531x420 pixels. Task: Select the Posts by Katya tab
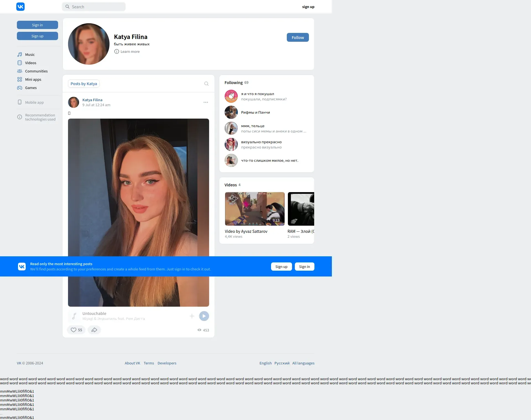click(84, 84)
